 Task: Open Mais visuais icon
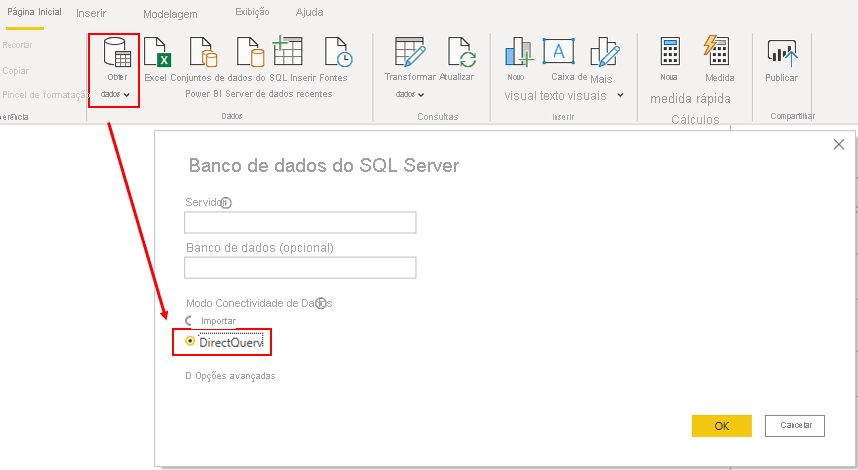pos(605,52)
